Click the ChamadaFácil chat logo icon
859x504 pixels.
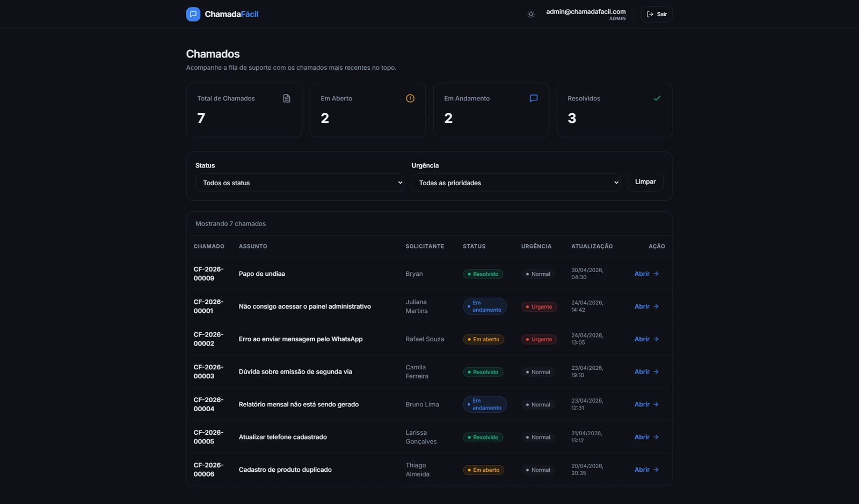(193, 14)
